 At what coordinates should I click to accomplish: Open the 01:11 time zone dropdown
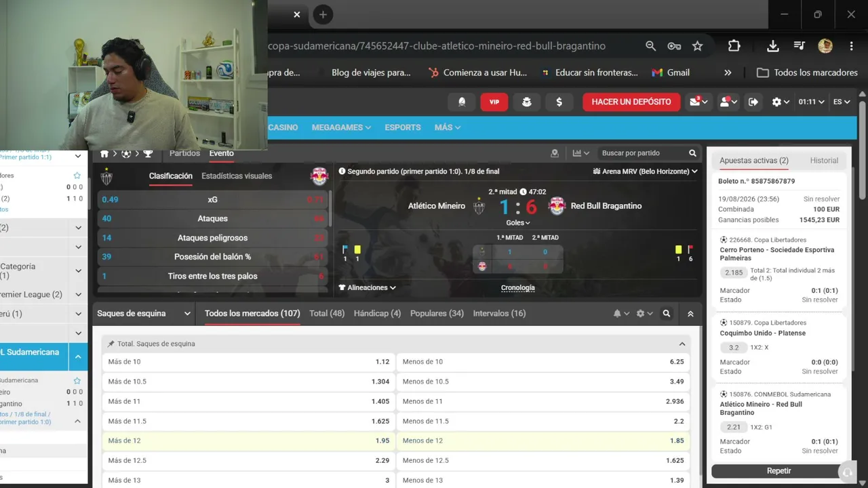click(x=811, y=102)
